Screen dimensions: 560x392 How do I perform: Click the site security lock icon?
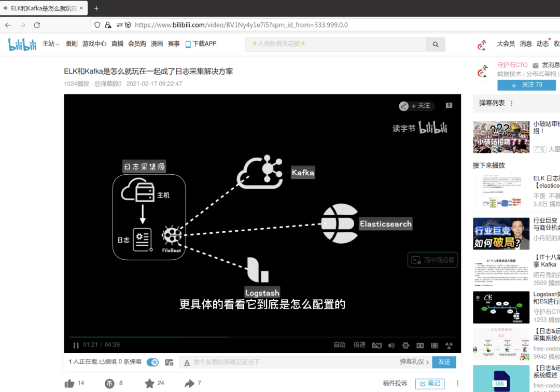click(x=108, y=25)
